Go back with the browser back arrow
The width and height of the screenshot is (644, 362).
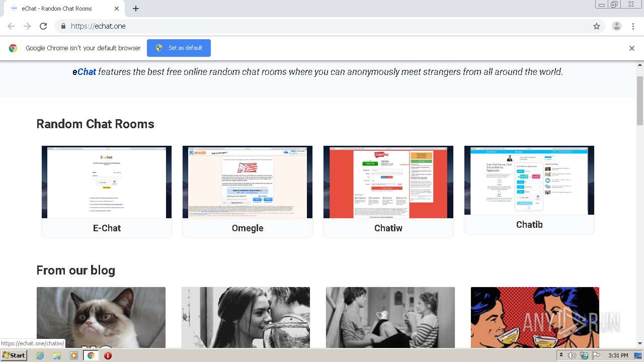(11, 26)
